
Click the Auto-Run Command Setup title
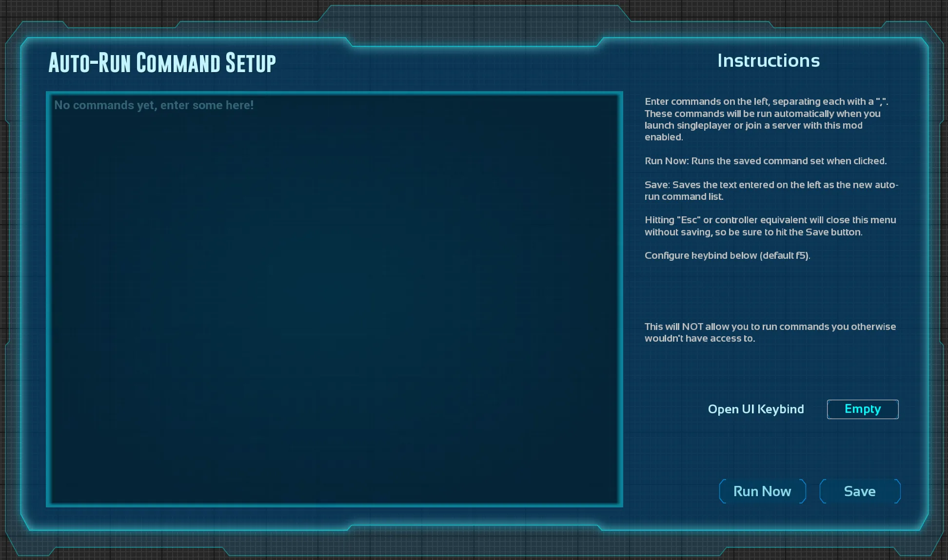tap(162, 63)
